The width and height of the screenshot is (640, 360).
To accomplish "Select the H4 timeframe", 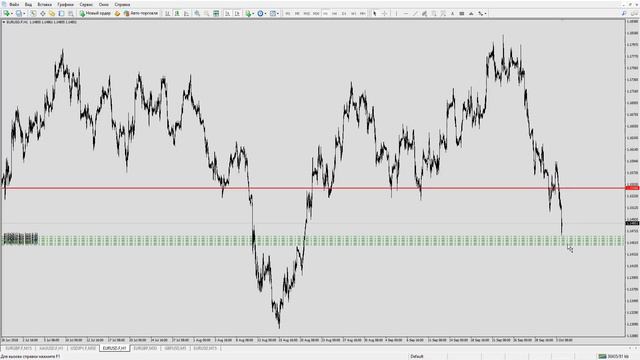I will point(335,13).
